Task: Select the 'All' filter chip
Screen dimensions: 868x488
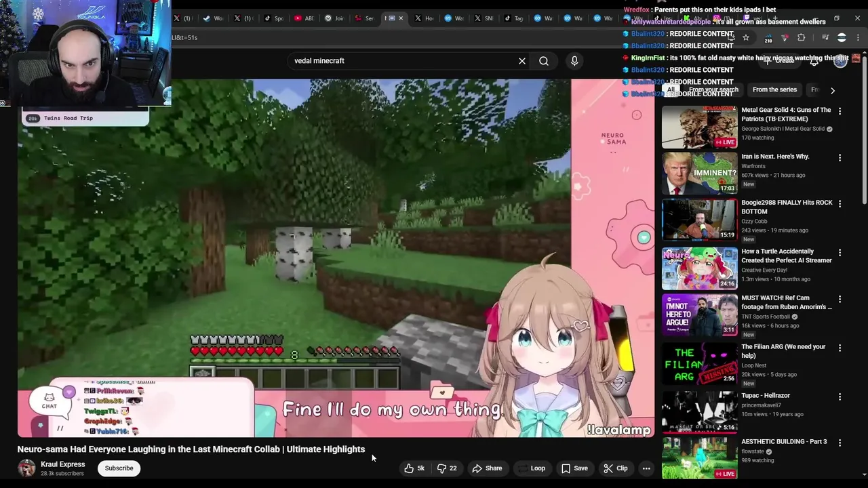Action: [x=671, y=89]
